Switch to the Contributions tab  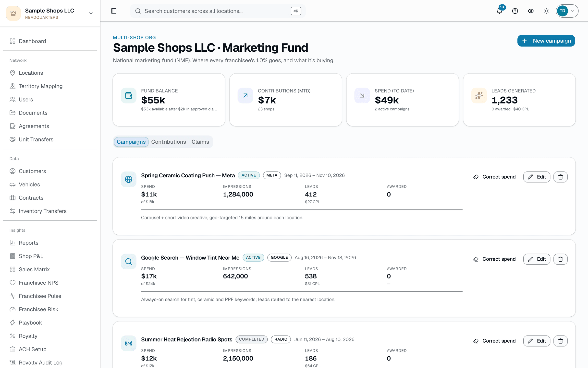[x=169, y=142]
